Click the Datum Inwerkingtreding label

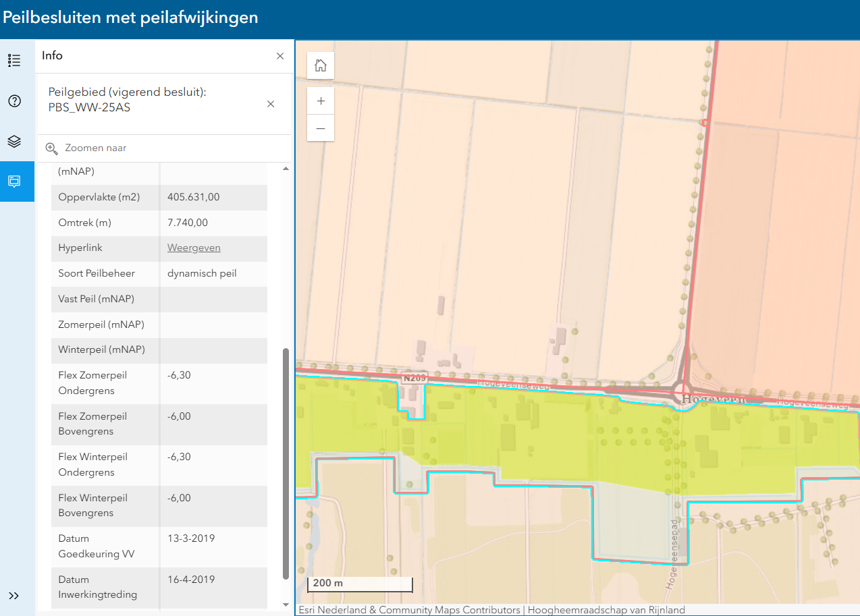coord(98,587)
